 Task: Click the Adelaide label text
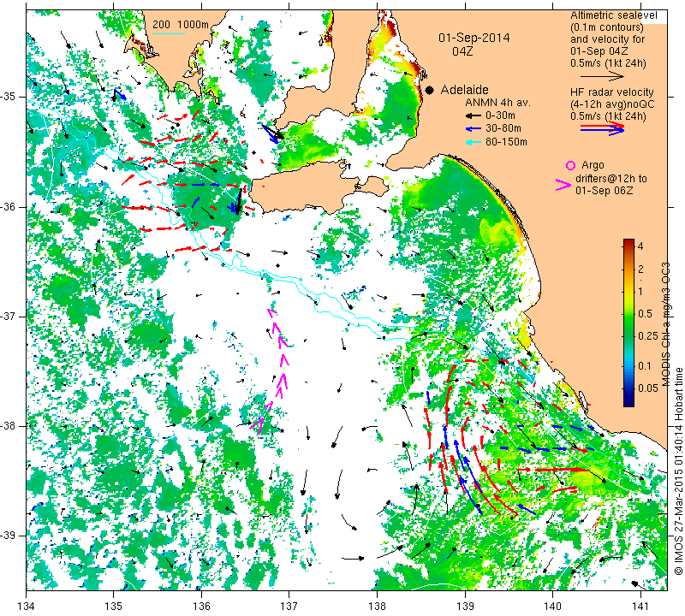point(464,90)
